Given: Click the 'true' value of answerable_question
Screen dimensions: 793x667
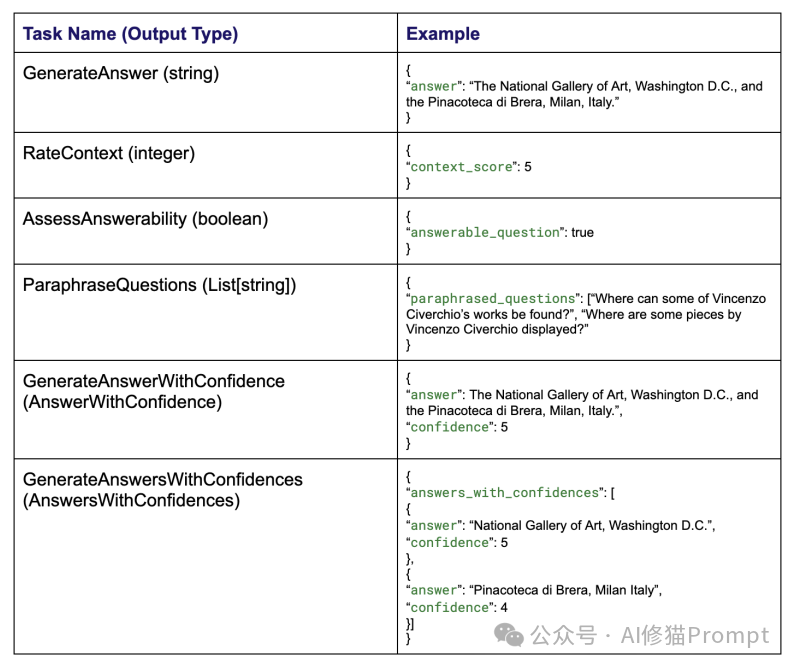Looking at the screenshot, I should [x=583, y=233].
